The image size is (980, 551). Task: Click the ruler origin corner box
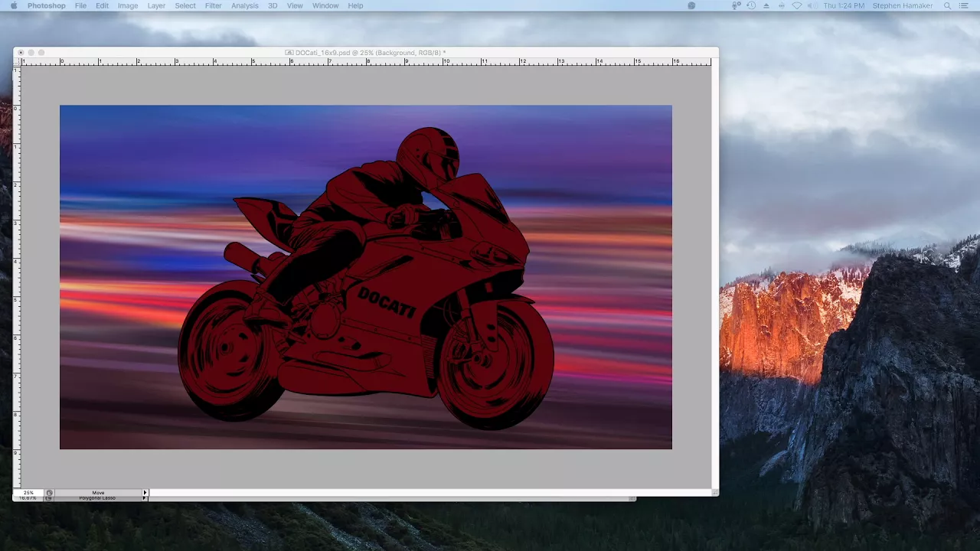(17, 62)
